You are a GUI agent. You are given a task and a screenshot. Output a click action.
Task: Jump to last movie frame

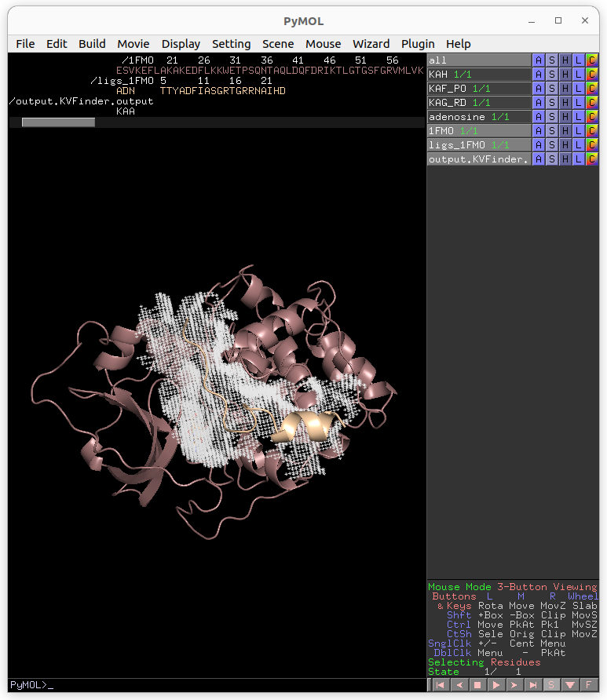coord(533,685)
